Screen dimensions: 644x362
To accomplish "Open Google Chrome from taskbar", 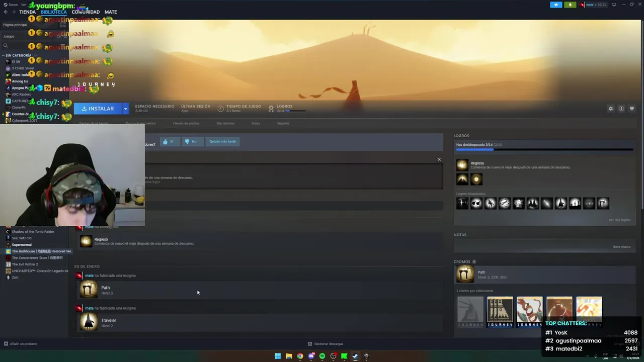I will 300,356.
